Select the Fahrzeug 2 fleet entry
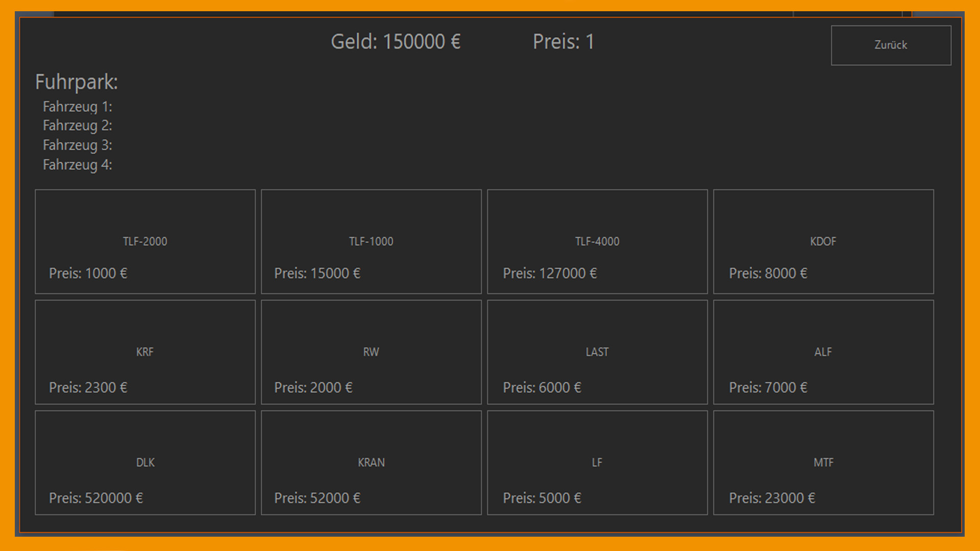The image size is (980, 551). click(x=78, y=126)
